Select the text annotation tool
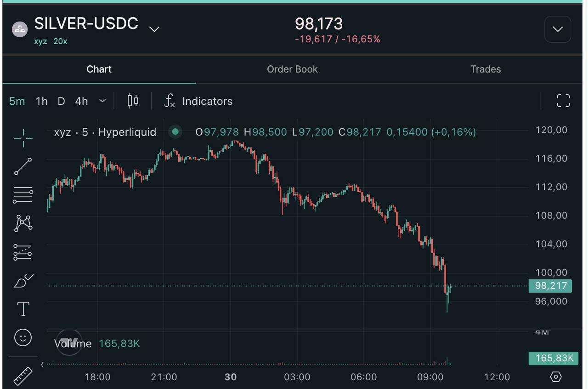Image resolution: width=588 pixels, height=389 pixels. pyautogui.click(x=23, y=309)
